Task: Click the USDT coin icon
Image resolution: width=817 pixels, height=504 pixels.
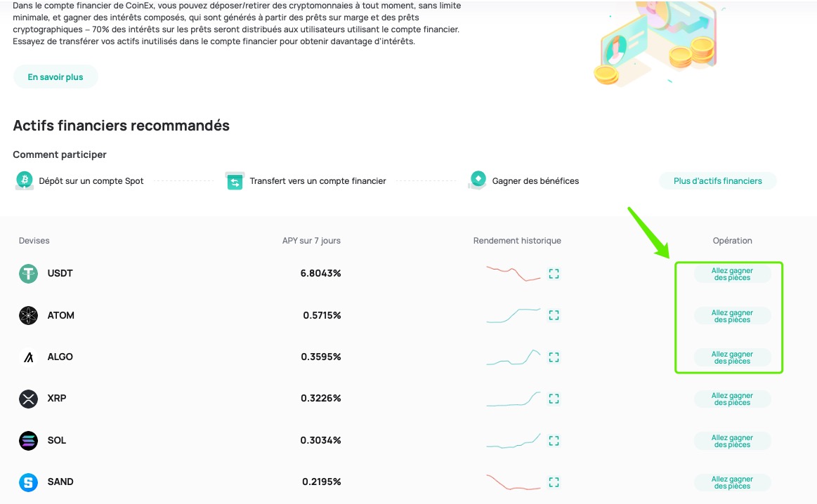Action: point(28,273)
